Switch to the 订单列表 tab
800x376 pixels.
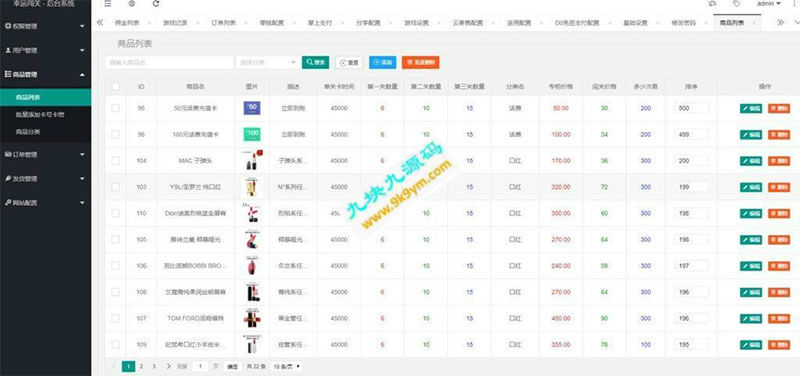point(223,23)
